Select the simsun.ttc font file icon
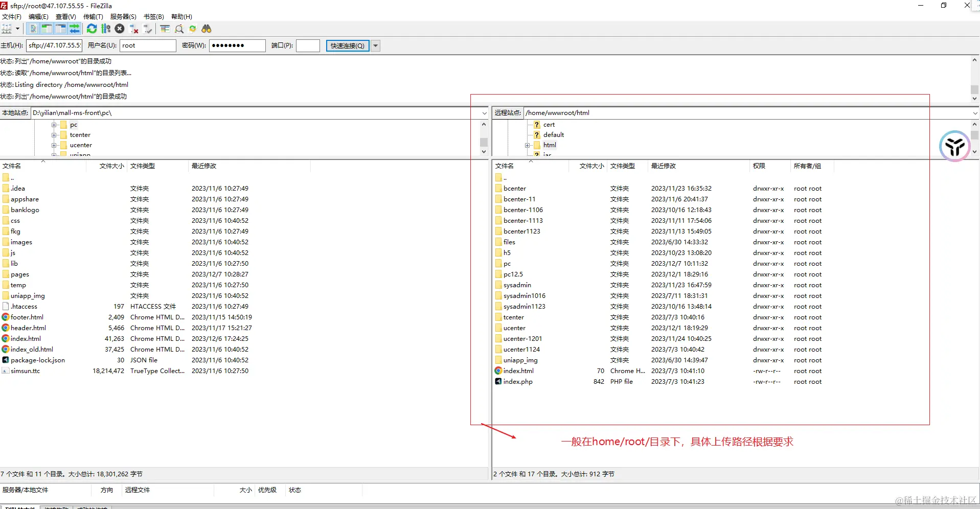The image size is (980, 509). tap(6, 371)
